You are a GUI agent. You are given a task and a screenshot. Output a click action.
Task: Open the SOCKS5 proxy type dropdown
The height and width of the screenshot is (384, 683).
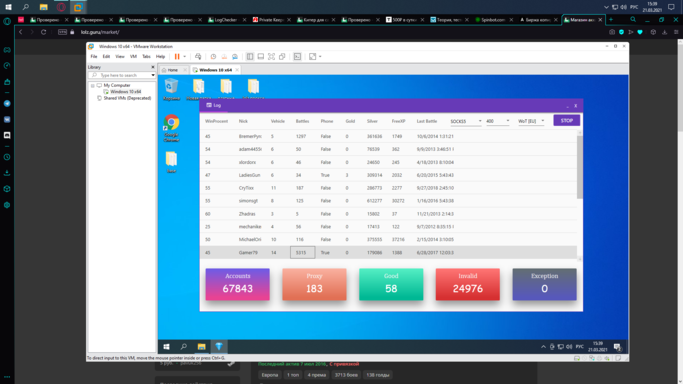(466, 121)
